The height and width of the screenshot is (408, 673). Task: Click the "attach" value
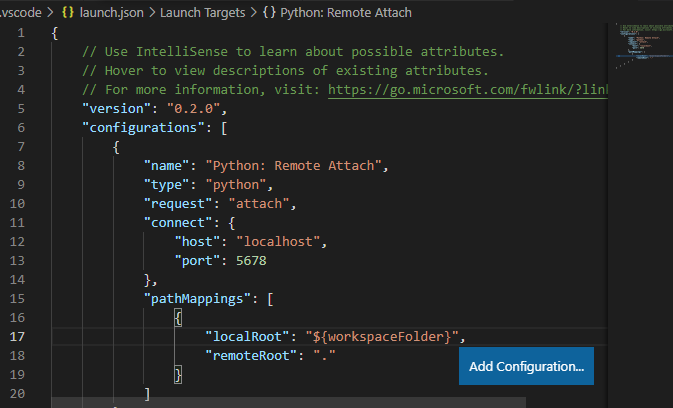(x=259, y=203)
